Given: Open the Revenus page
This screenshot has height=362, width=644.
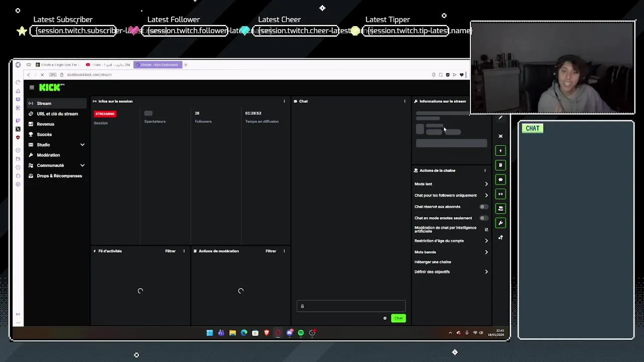Looking at the screenshot, I should point(57,124).
